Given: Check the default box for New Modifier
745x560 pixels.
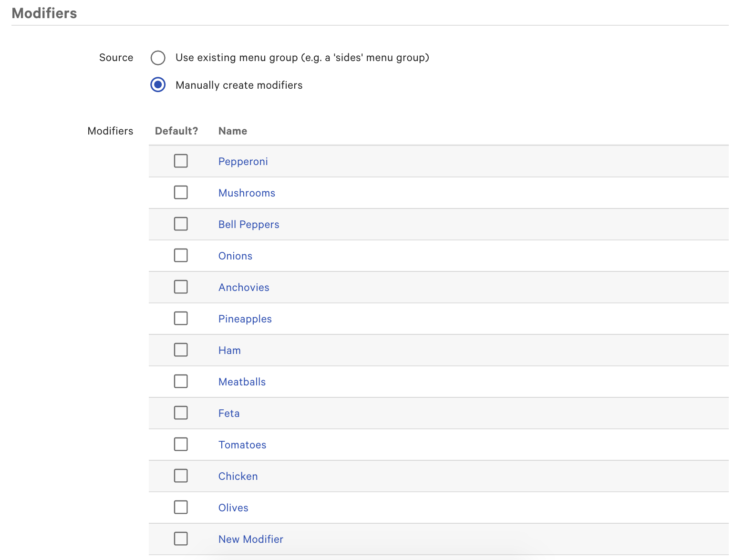Looking at the screenshot, I should 181,539.
